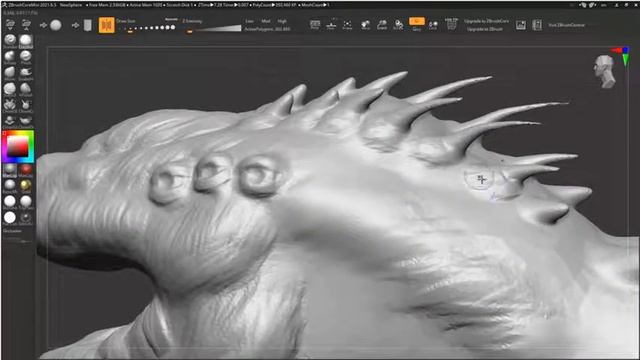Click the export image icon

(521, 25)
